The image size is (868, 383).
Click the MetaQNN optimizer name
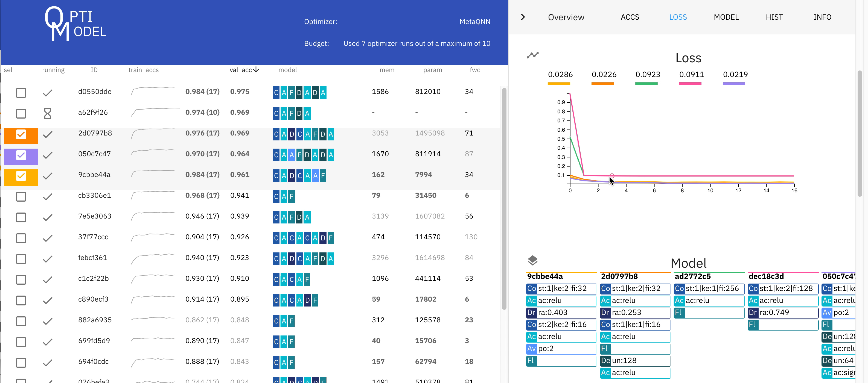click(x=475, y=22)
